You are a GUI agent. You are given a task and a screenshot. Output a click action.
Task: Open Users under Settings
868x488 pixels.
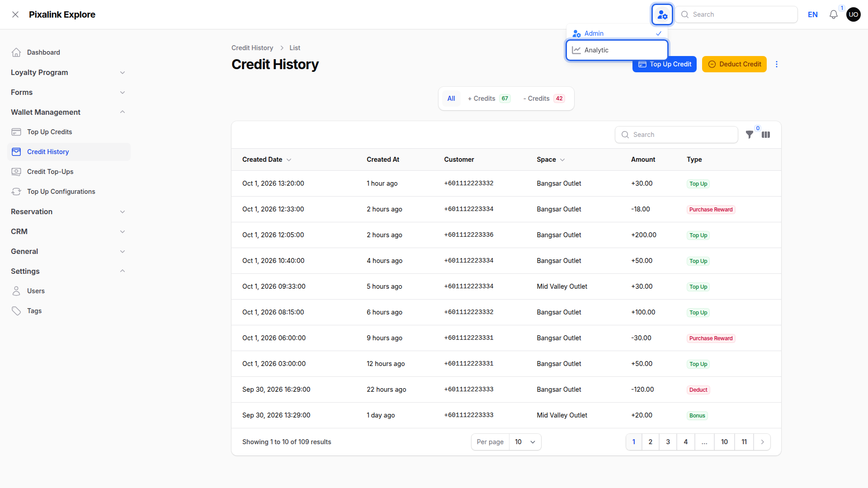pyautogui.click(x=69, y=291)
